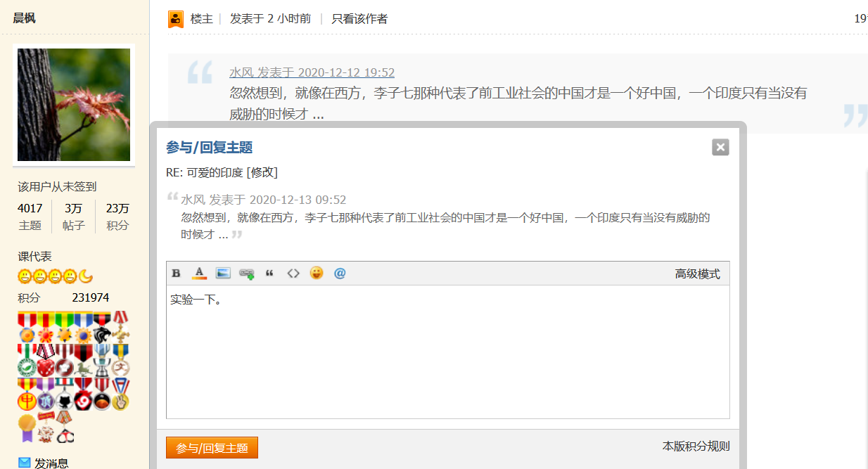Click the 该用户从未签到 status text
This screenshot has height=469, width=868.
[x=57, y=186]
